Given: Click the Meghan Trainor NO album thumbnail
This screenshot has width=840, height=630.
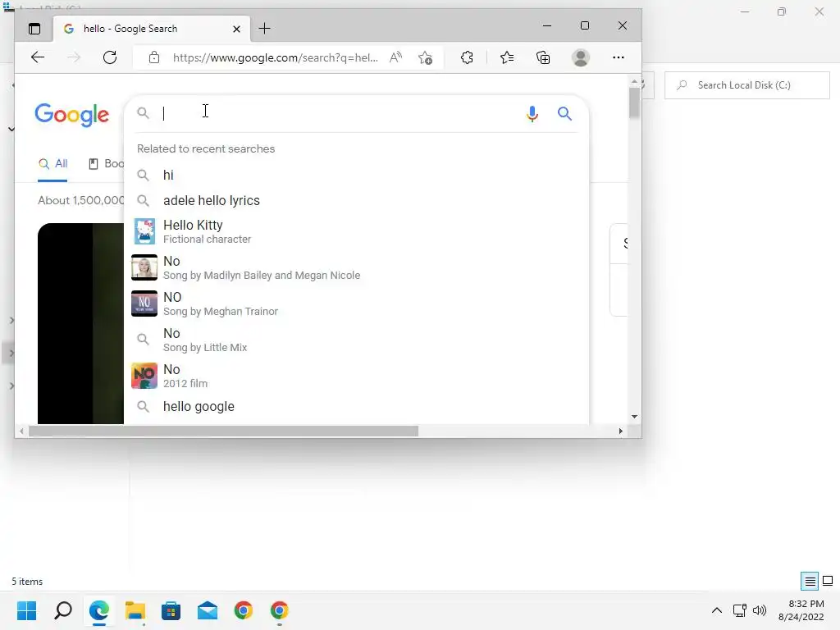Looking at the screenshot, I should tap(144, 304).
